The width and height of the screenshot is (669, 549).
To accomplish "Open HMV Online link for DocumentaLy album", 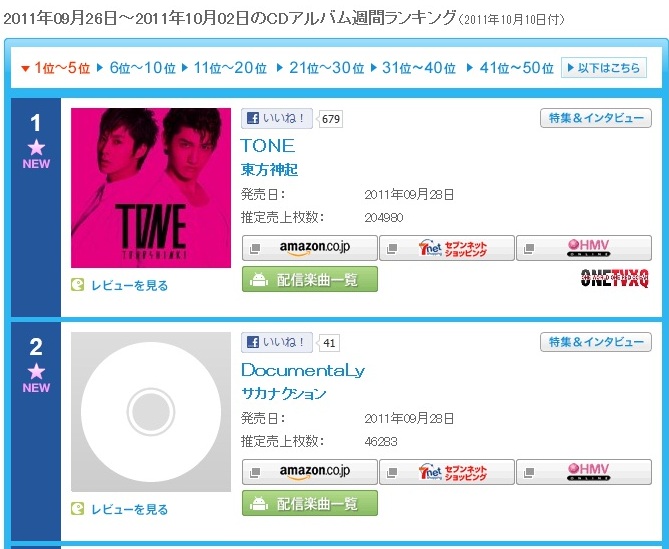I will (x=584, y=472).
